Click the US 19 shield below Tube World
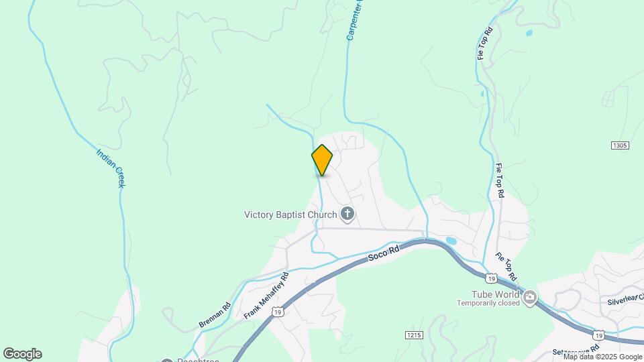 pos(598,335)
